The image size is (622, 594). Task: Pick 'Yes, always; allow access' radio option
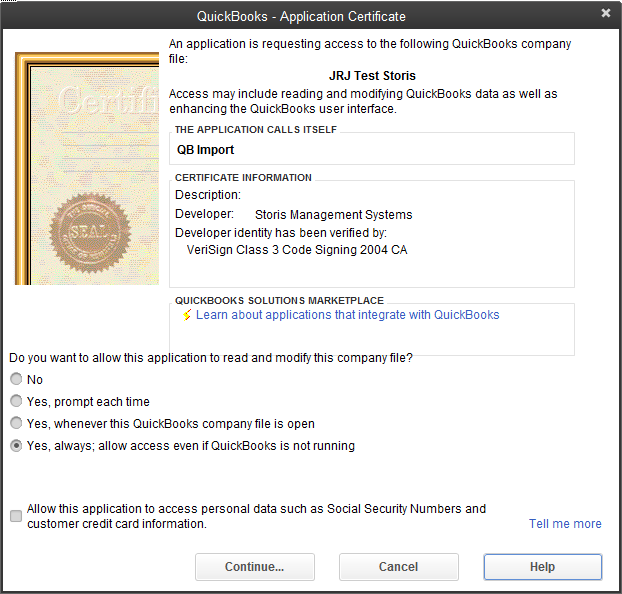pos(16,446)
